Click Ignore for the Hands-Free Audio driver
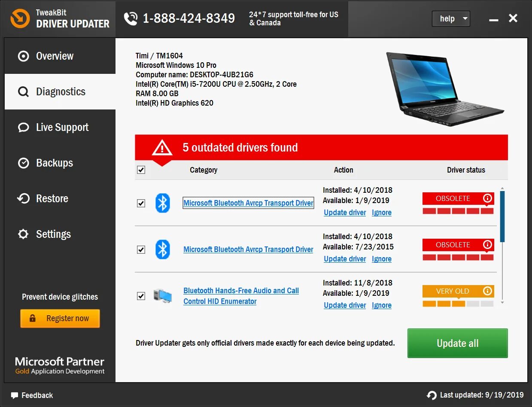The height and width of the screenshot is (407, 532). [x=382, y=305]
